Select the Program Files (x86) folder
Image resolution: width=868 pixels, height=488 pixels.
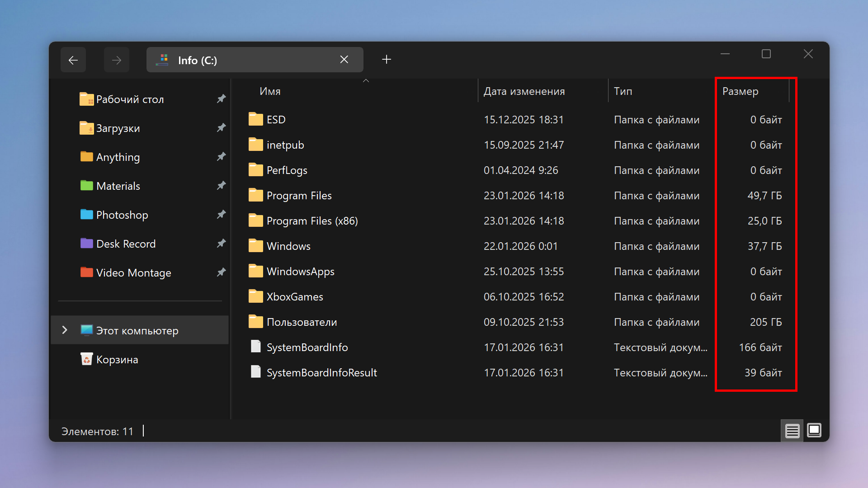[312, 221]
